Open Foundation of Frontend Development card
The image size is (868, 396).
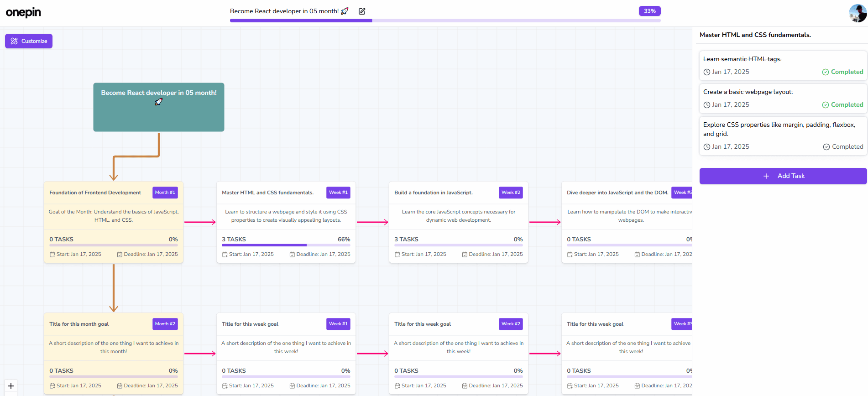coord(114,222)
